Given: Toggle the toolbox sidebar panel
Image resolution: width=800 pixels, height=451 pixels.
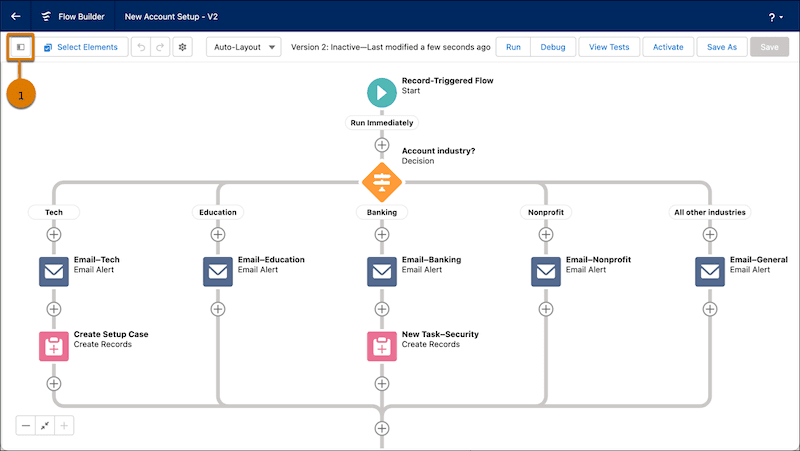Looking at the screenshot, I should tap(21, 47).
